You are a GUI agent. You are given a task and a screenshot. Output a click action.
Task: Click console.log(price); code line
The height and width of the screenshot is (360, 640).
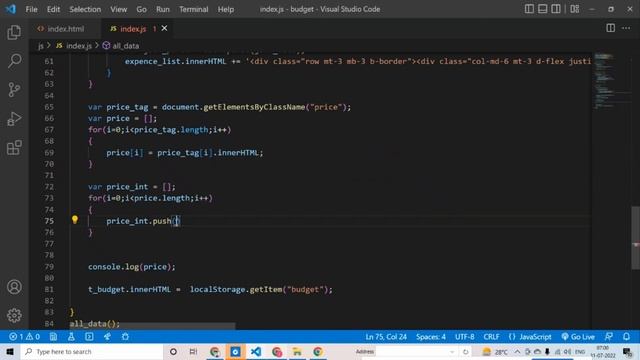[131, 267]
